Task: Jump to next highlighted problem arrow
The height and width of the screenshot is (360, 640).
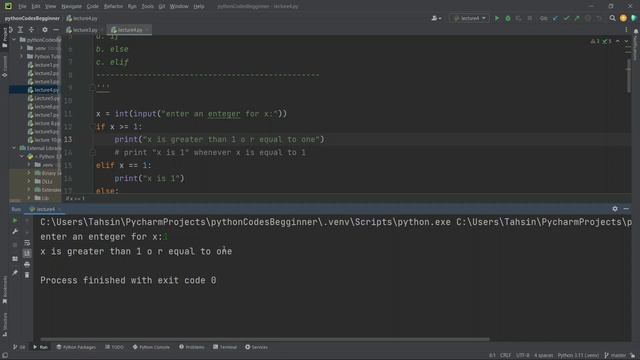Action: pos(626,41)
